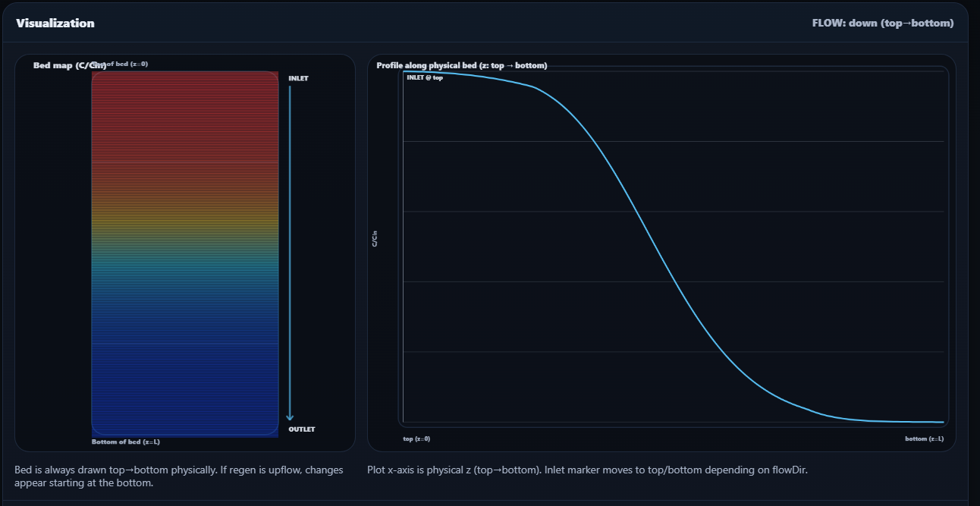Click the Profile along physical bed title
The width and height of the screenshot is (980, 506).
click(461, 66)
